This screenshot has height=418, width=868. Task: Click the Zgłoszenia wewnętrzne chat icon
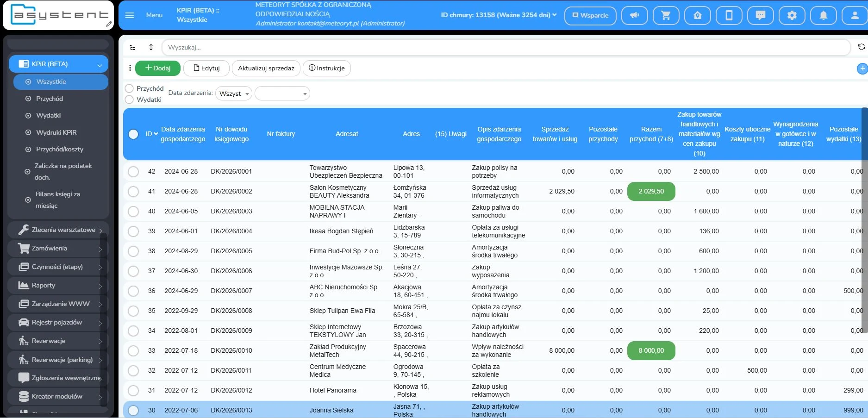(23, 378)
